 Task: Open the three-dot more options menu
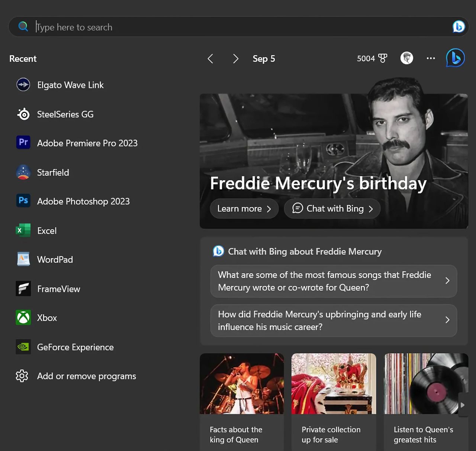[431, 58]
